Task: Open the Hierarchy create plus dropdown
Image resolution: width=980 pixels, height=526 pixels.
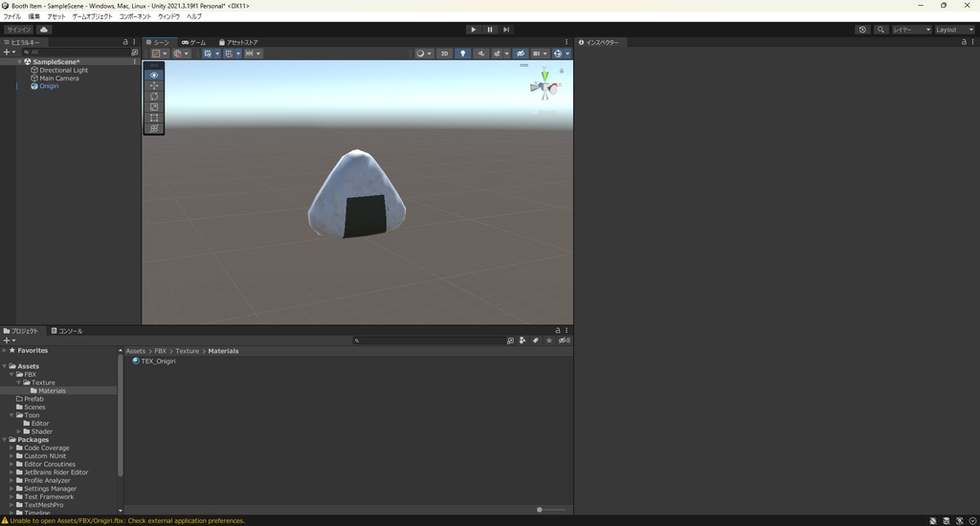Action: coord(9,52)
